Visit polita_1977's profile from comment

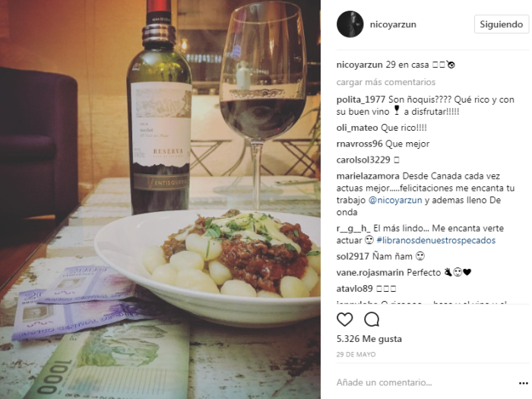pos(361,100)
